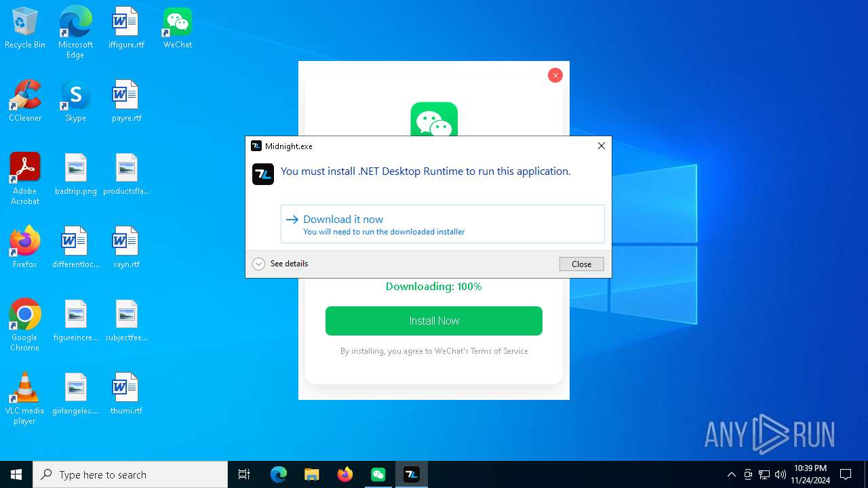Select the badtrip.png image file
Viewport: 868px width, 488px height.
point(75,175)
